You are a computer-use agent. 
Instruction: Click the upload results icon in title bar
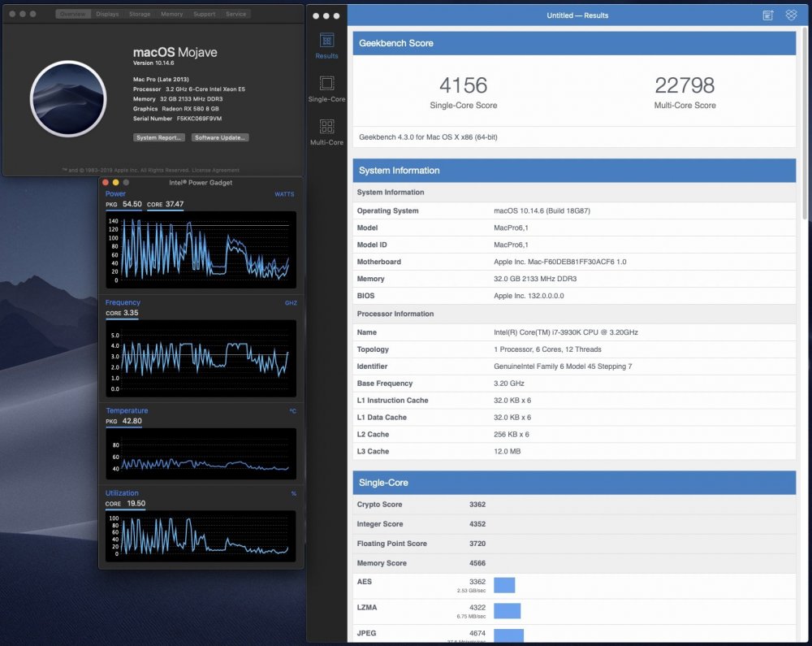point(768,15)
